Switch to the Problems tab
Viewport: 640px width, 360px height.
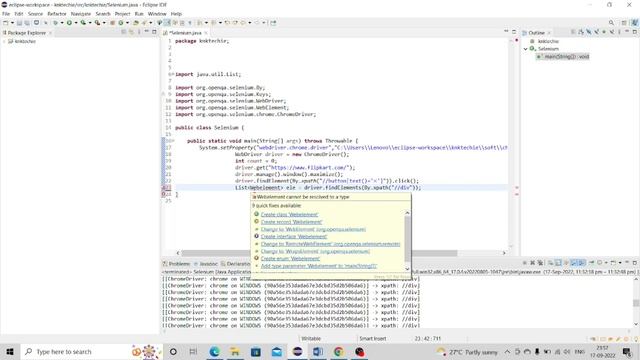[x=176, y=264]
